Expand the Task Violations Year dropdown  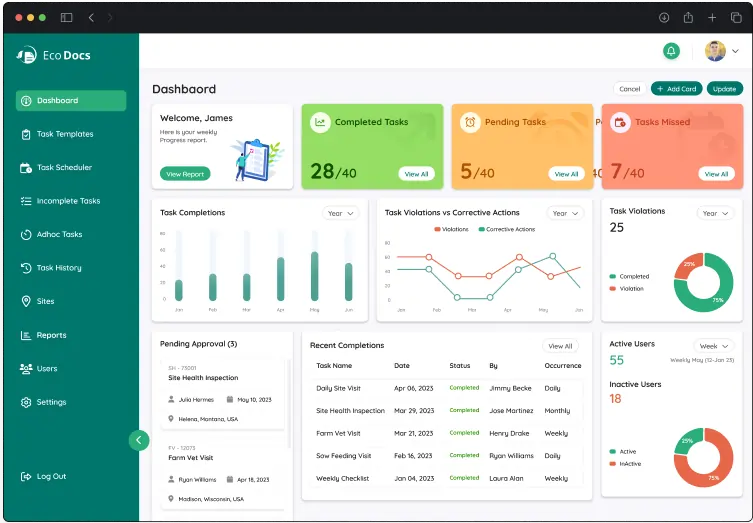click(714, 213)
